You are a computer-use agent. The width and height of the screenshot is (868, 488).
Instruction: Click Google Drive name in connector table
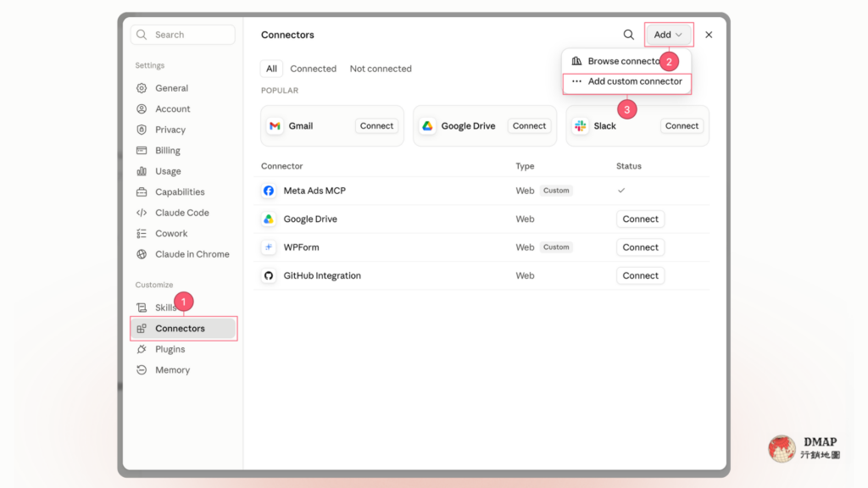click(x=310, y=219)
